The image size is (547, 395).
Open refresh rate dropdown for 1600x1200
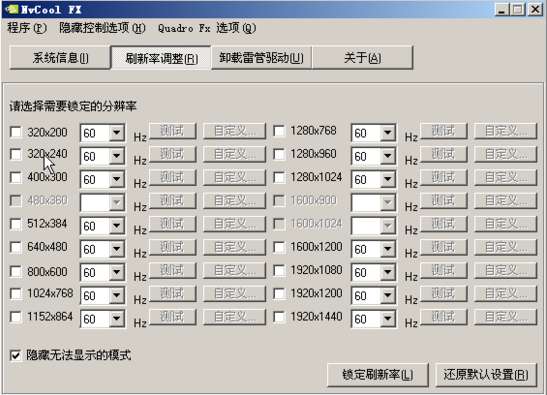[x=373, y=249]
